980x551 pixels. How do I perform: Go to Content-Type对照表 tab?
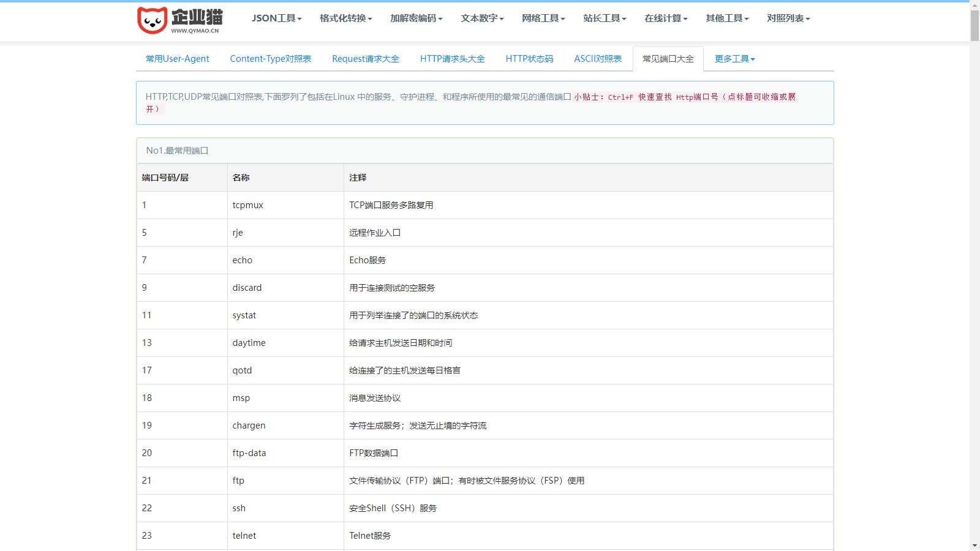[270, 59]
